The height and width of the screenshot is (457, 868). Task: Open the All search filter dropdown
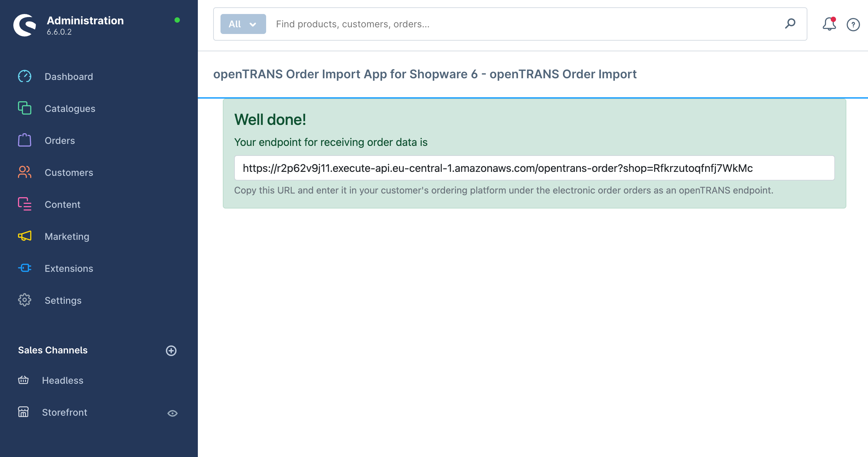click(x=243, y=24)
